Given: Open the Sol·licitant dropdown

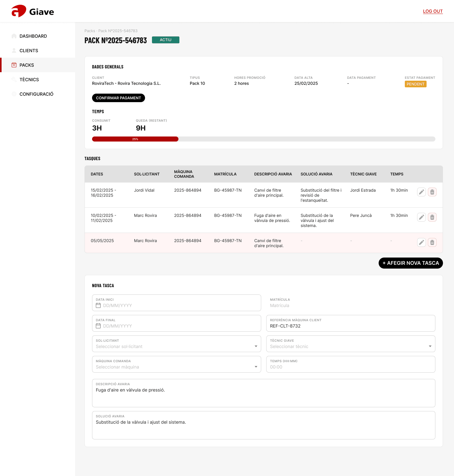Looking at the screenshot, I should [x=177, y=344].
